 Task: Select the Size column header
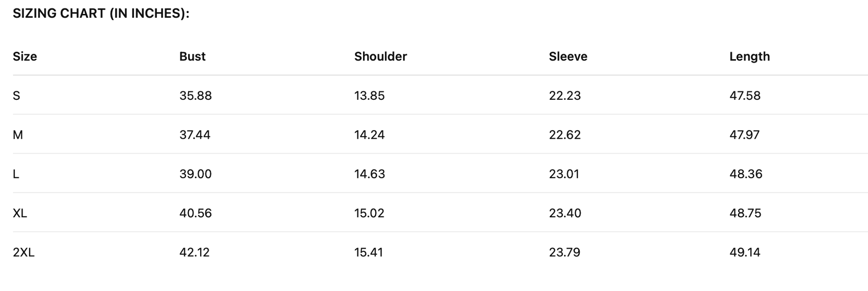pos(25,56)
